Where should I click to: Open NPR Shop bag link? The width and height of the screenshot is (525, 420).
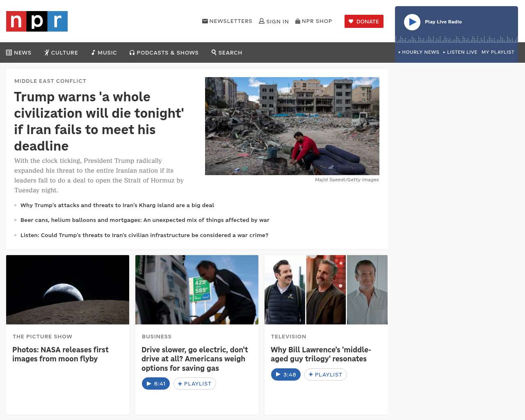tap(314, 21)
